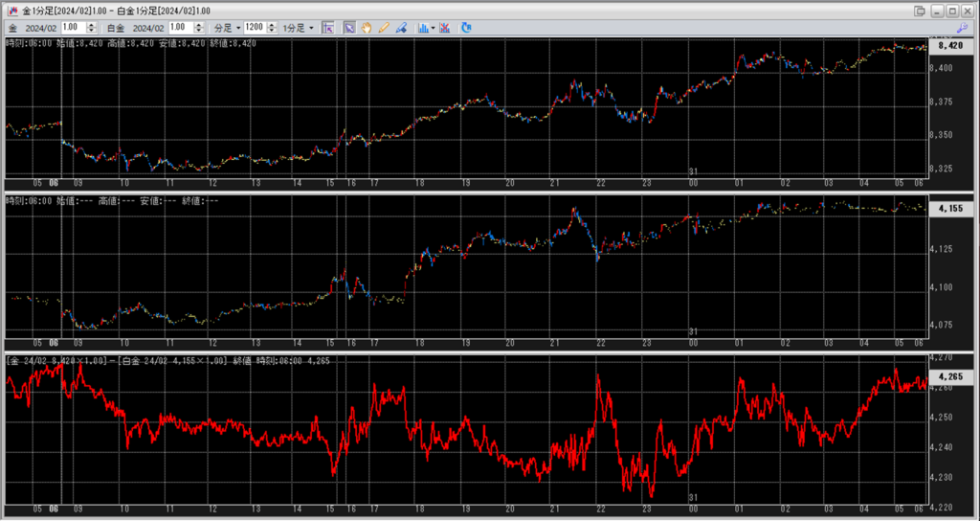Click the window title 金1分足 text
Viewport: 980px width, 521px height.
[116, 11]
